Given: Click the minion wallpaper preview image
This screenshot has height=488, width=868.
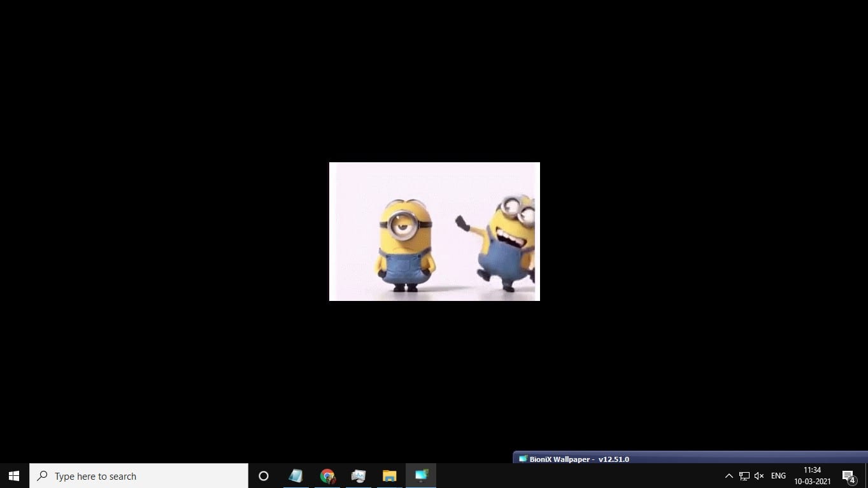Looking at the screenshot, I should point(434,231).
